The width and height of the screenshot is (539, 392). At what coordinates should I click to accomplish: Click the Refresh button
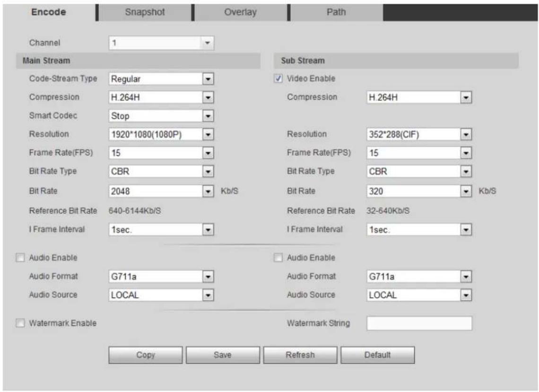pos(300,355)
